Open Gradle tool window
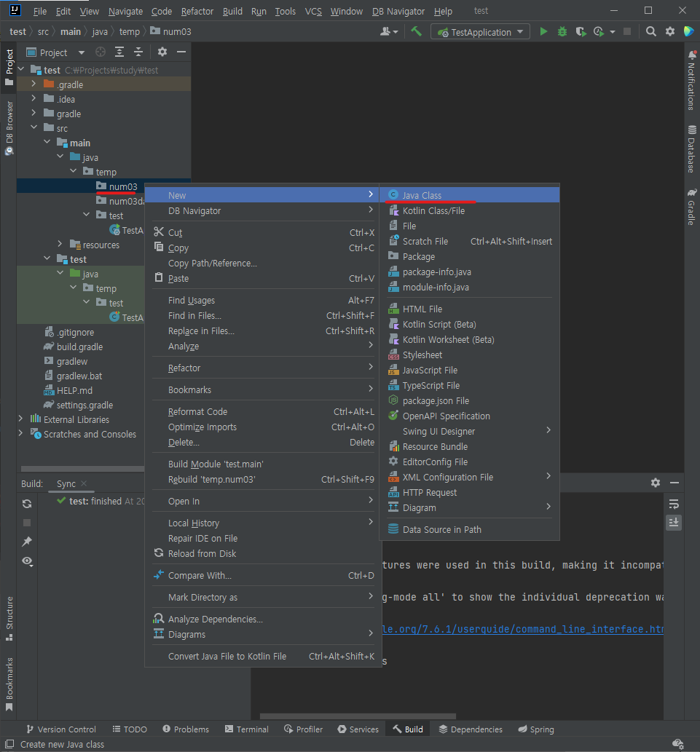Image resolution: width=700 pixels, height=752 pixels. pos(691,207)
